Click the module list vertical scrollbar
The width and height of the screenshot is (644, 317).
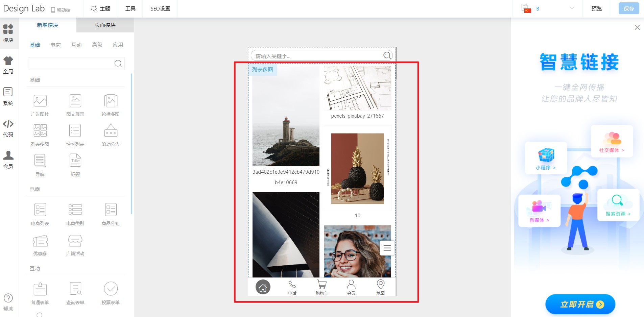[131, 144]
